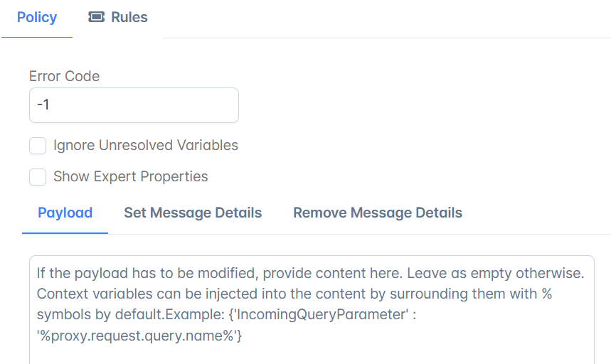Tick the Show Expert Properties checkbox
Viewport: 611px width, 364px height.
click(x=38, y=177)
